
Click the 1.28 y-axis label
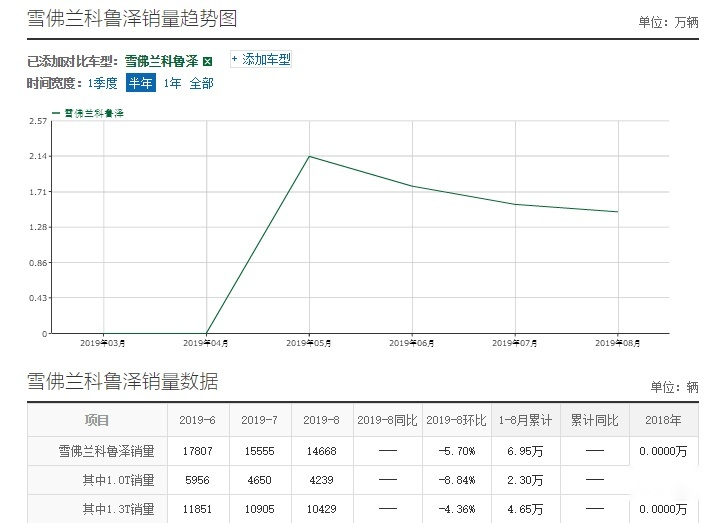coord(38,227)
